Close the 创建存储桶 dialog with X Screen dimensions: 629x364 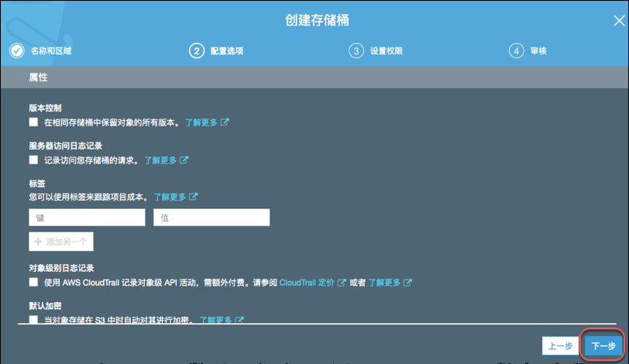pyautogui.click(x=619, y=21)
